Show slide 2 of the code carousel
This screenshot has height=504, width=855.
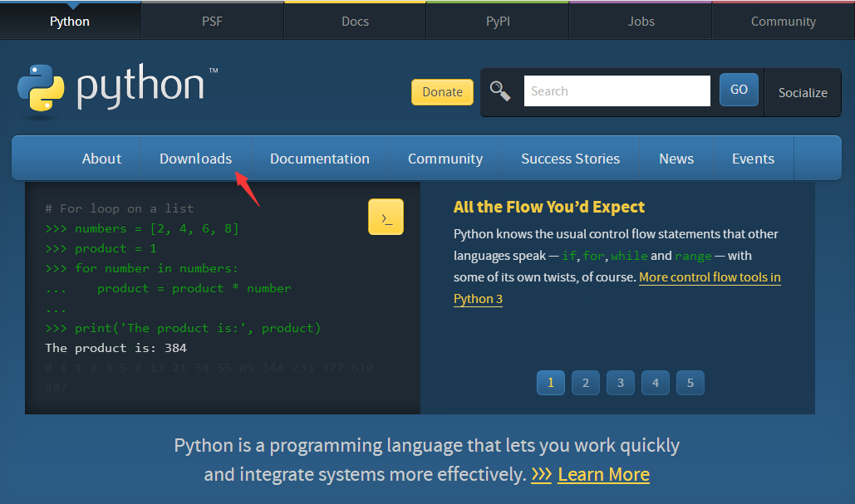pos(586,383)
